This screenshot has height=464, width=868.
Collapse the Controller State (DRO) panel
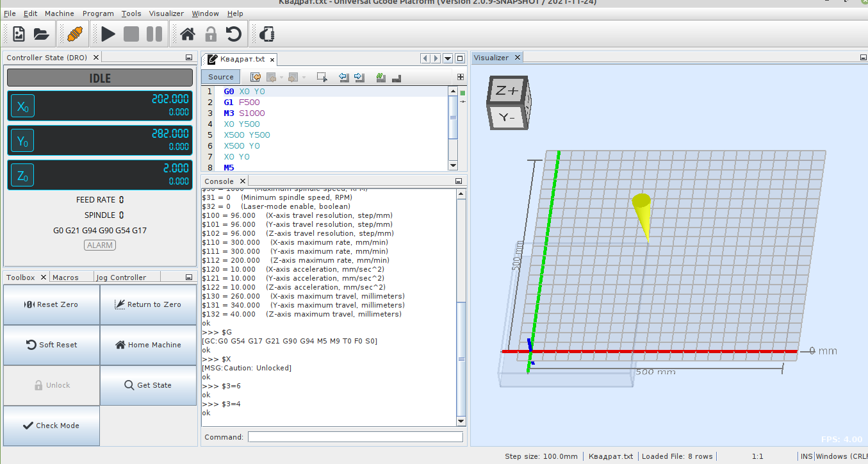tap(189, 58)
